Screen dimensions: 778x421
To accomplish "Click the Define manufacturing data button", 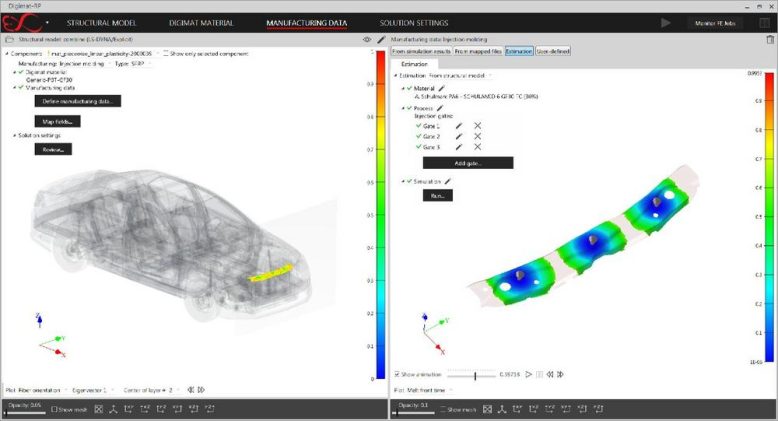I will click(x=77, y=101).
